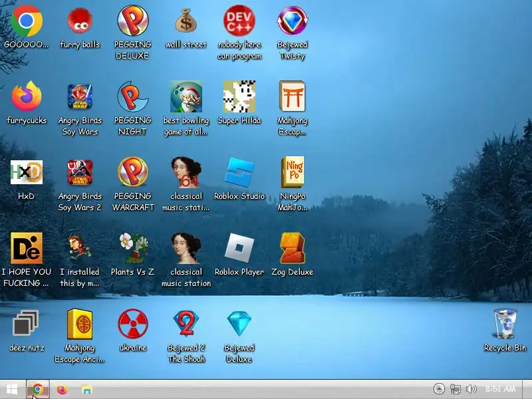Click the Chrome icon pinned on the taskbar

(38, 389)
